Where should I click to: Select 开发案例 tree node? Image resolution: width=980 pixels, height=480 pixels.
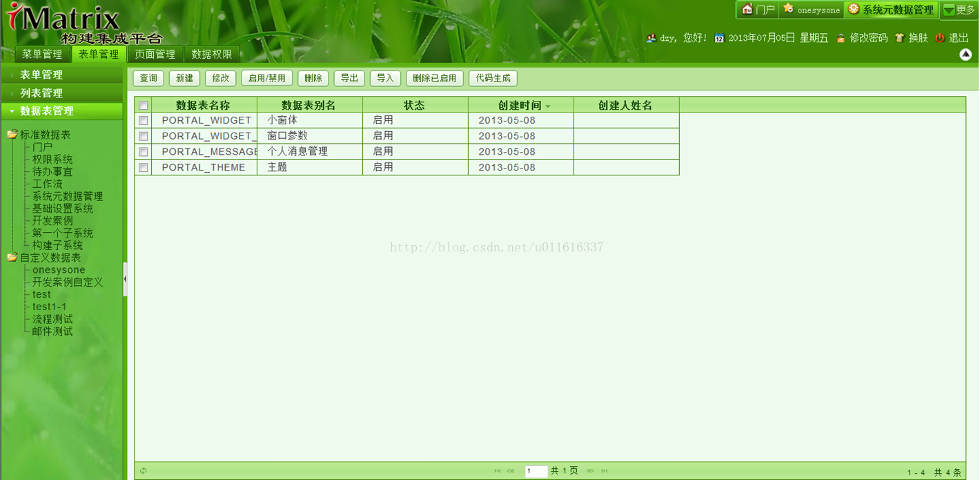[52, 220]
